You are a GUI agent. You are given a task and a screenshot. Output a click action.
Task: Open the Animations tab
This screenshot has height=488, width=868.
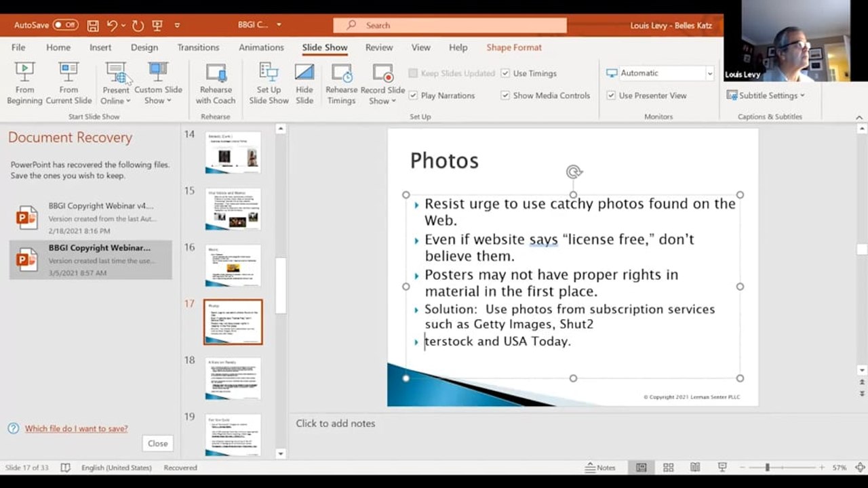(x=261, y=47)
